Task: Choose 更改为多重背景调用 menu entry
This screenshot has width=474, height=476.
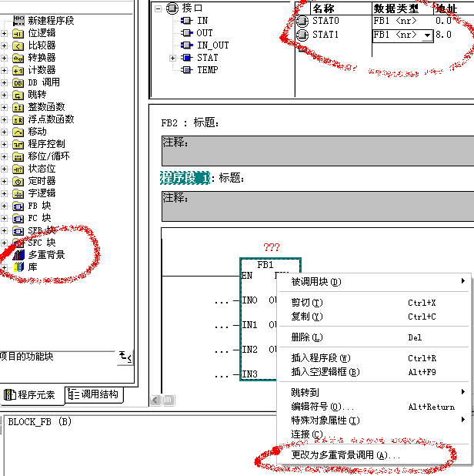Action: [375, 455]
